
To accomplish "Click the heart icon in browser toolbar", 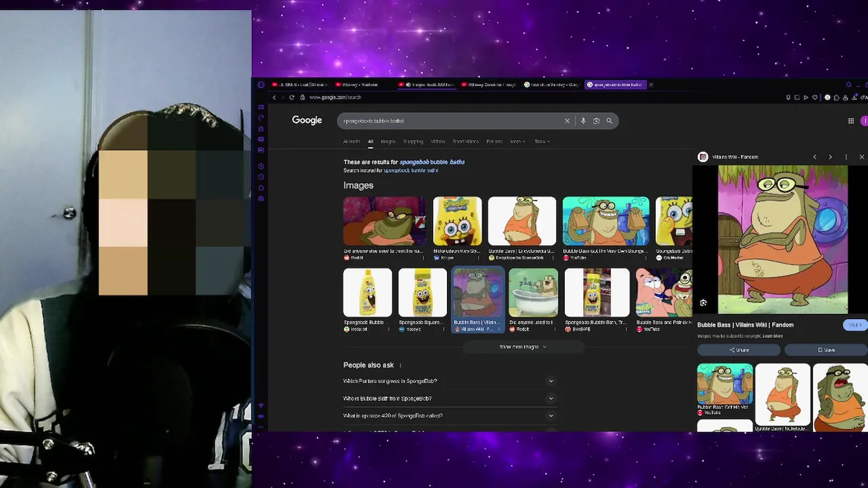I will coord(815,98).
